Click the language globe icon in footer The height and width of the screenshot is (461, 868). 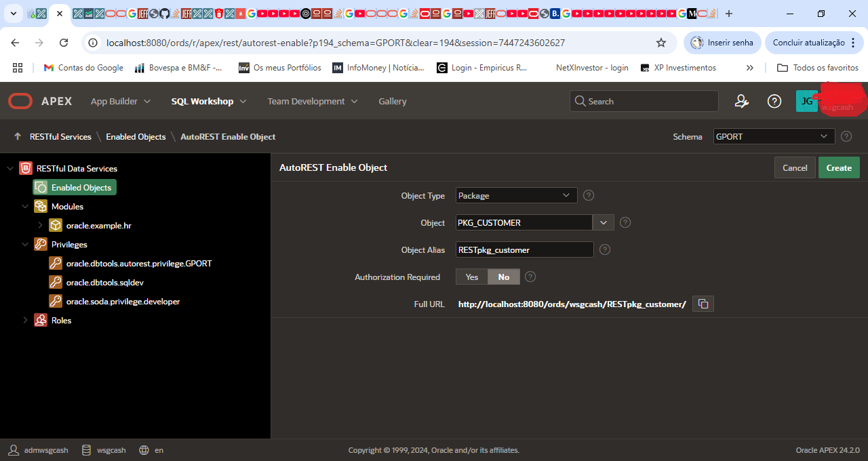point(144,450)
